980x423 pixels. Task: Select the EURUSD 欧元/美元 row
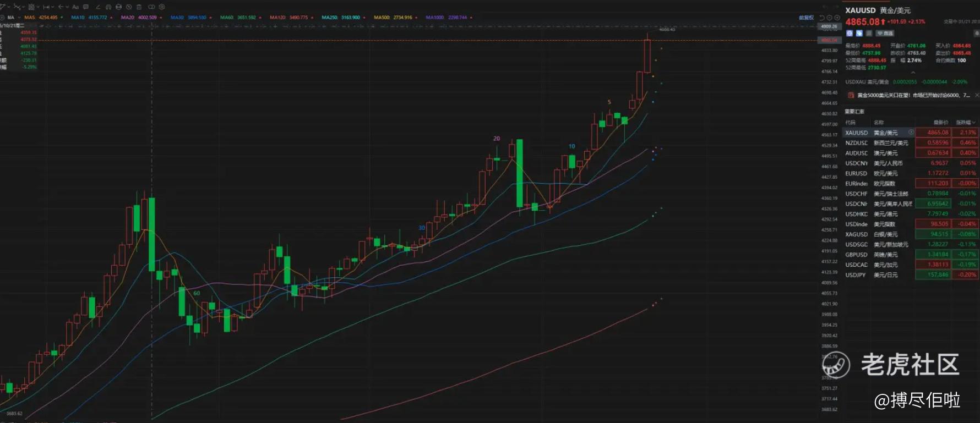pyautogui.click(x=911, y=173)
